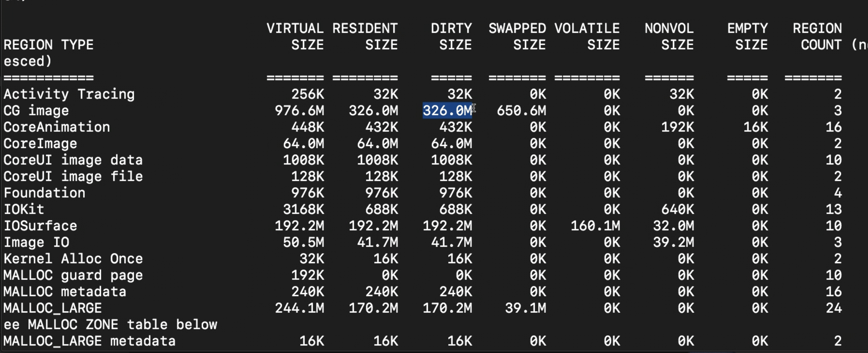Image resolution: width=868 pixels, height=353 pixels.
Task: Click the 650.6M swapped size value
Action: click(521, 111)
